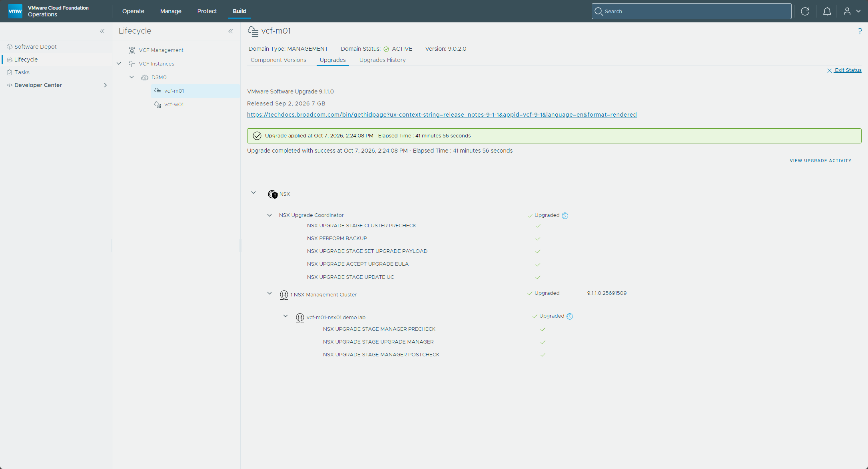Click NSX Upgrade Coordinator time icon

coord(565,216)
